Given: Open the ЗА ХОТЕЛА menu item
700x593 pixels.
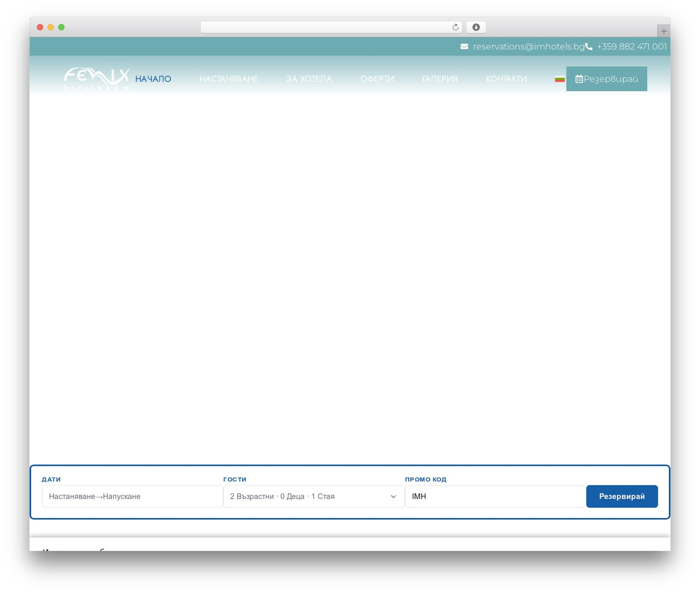Looking at the screenshot, I should [x=309, y=79].
